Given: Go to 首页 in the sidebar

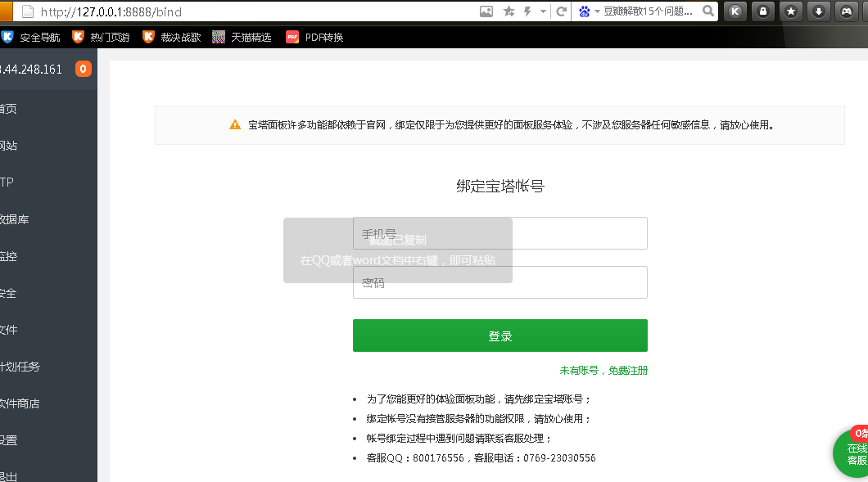Looking at the screenshot, I should point(9,109).
